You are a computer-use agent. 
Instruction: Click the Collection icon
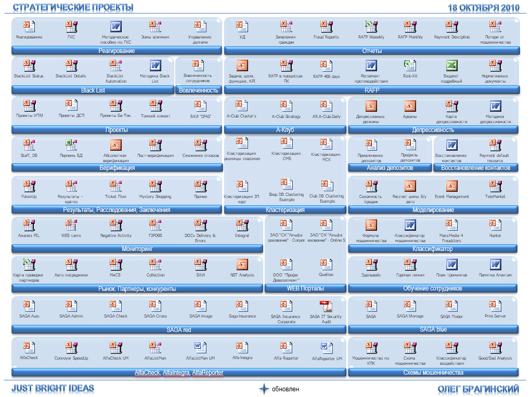coord(155,264)
